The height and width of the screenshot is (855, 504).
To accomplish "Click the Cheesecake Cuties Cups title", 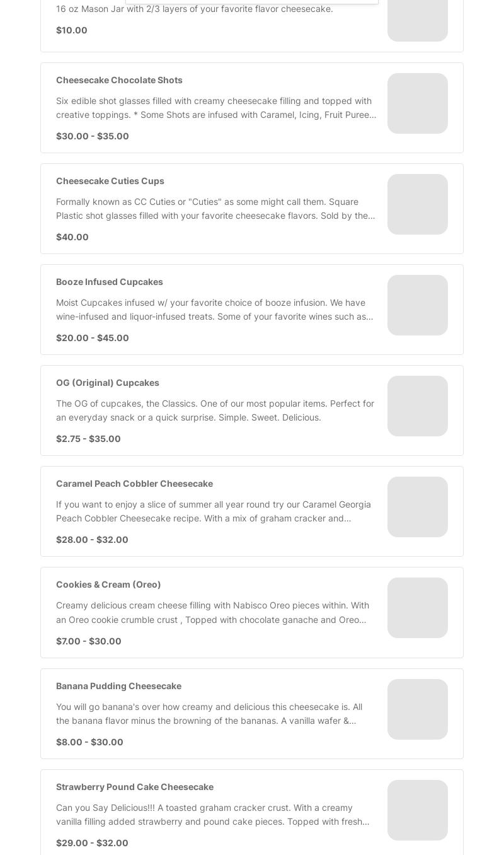I will tap(110, 181).
